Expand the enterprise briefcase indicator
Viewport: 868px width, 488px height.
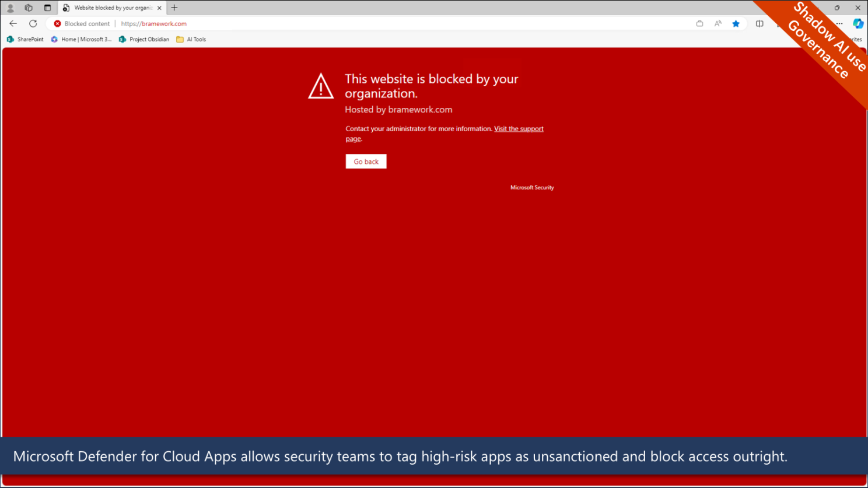(x=700, y=23)
